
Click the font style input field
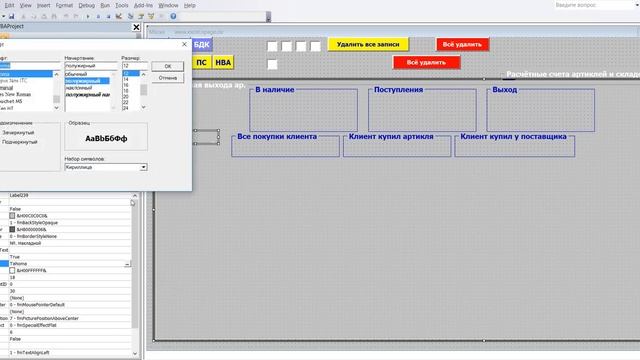(x=91, y=66)
